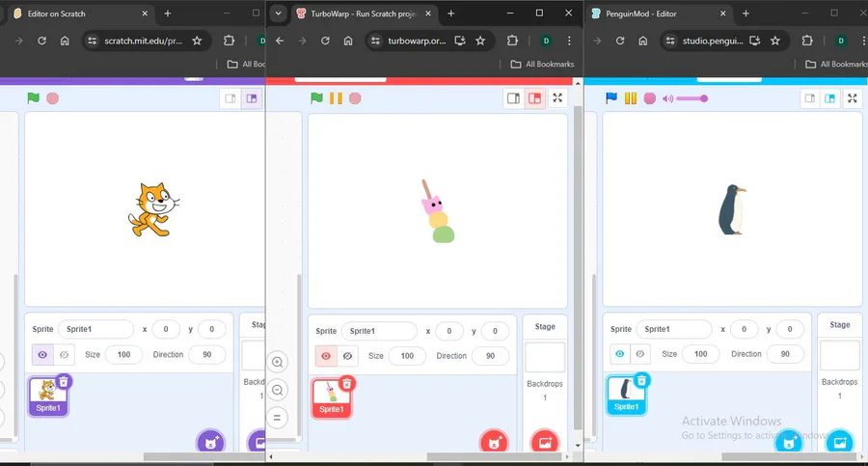Screen dimensions: 868x466
Task: Open Extensions menu in TurboWarp browser window
Action: [x=513, y=41]
